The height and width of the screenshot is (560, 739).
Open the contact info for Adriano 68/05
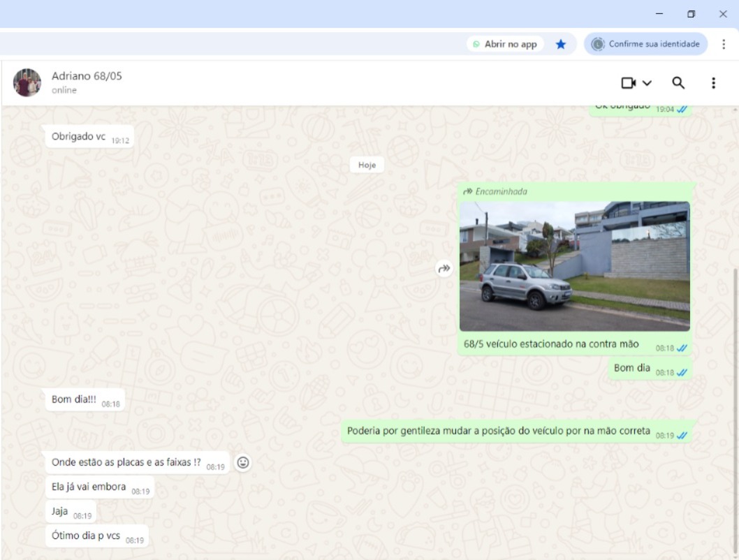(87, 76)
